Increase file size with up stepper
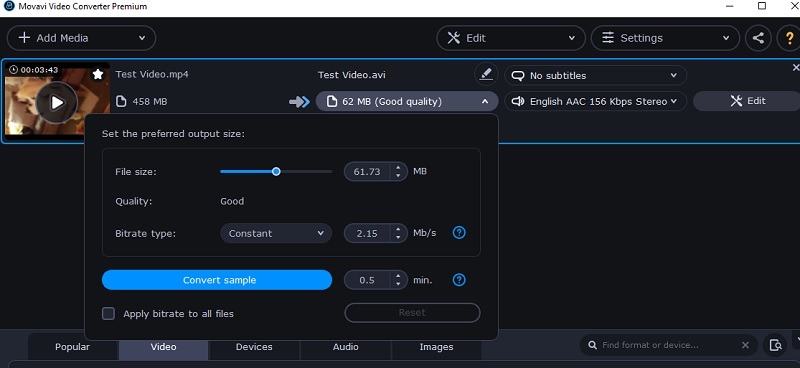Image resolution: width=800 pixels, height=368 pixels. [398, 167]
